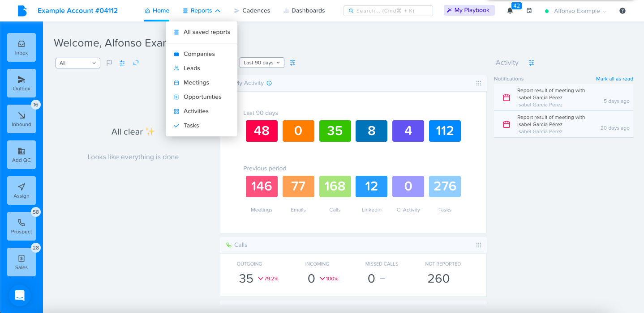Click the green phone Calls icon

[x=229, y=245]
